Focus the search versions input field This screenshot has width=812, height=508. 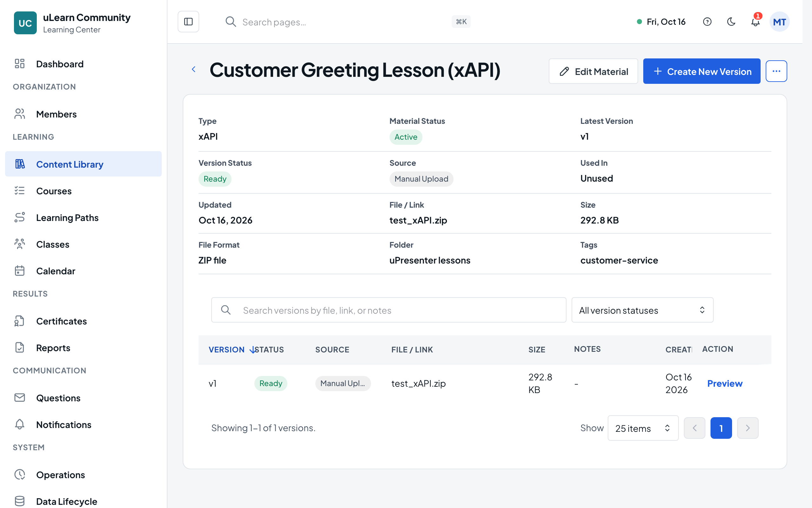[x=389, y=310]
